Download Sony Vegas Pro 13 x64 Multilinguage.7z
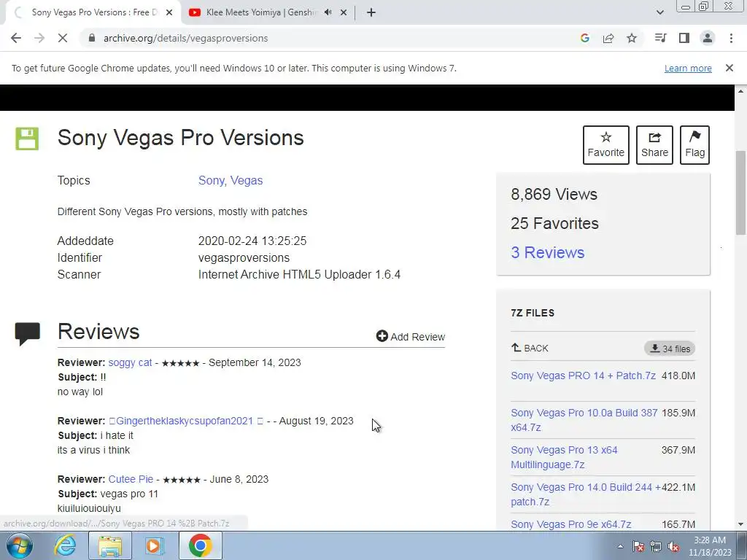Image resolution: width=747 pixels, height=560 pixels. [564, 457]
